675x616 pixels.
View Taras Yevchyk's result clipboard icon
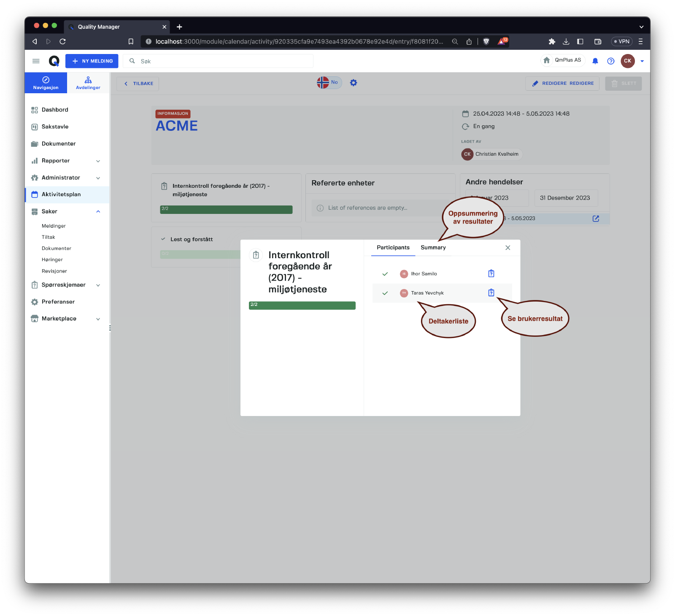click(x=491, y=293)
